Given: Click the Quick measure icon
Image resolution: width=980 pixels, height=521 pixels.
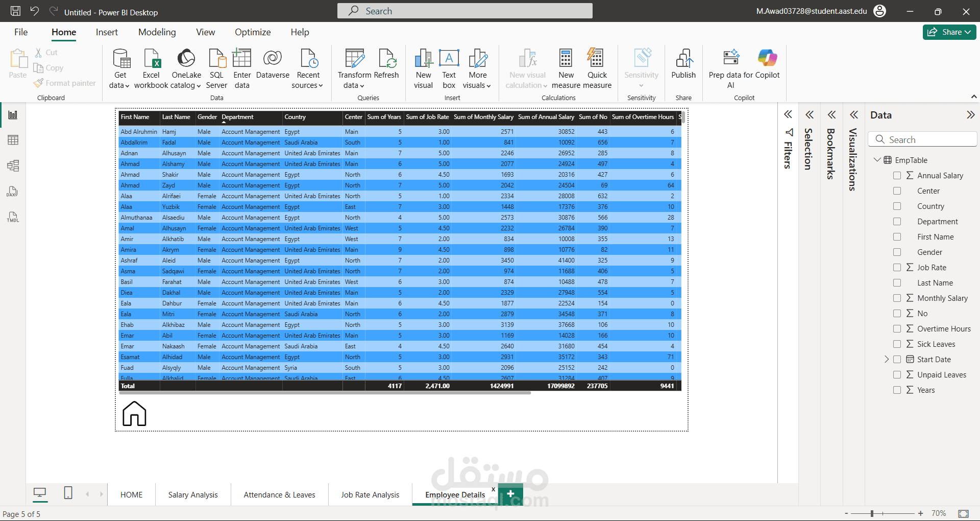Looking at the screenshot, I should [x=596, y=59].
